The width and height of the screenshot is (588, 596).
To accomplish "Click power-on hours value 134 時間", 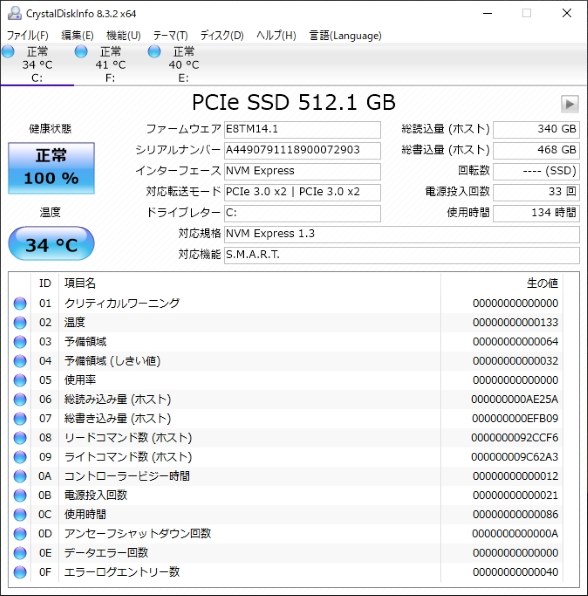I will click(x=536, y=213).
